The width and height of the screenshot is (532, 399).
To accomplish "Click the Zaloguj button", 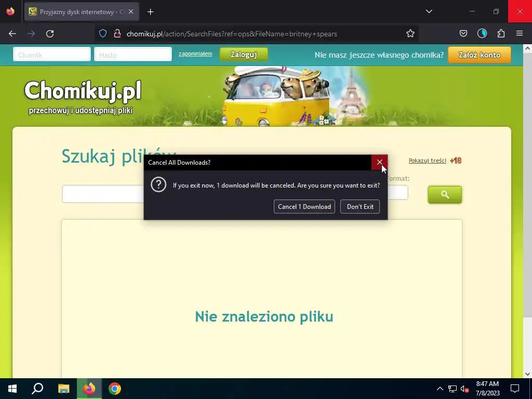I will click(244, 55).
